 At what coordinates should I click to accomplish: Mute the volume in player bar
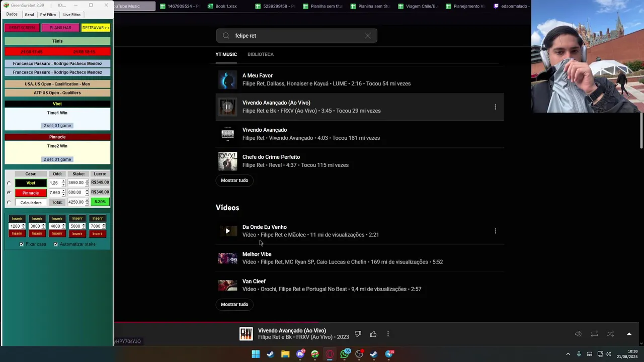(x=579, y=334)
